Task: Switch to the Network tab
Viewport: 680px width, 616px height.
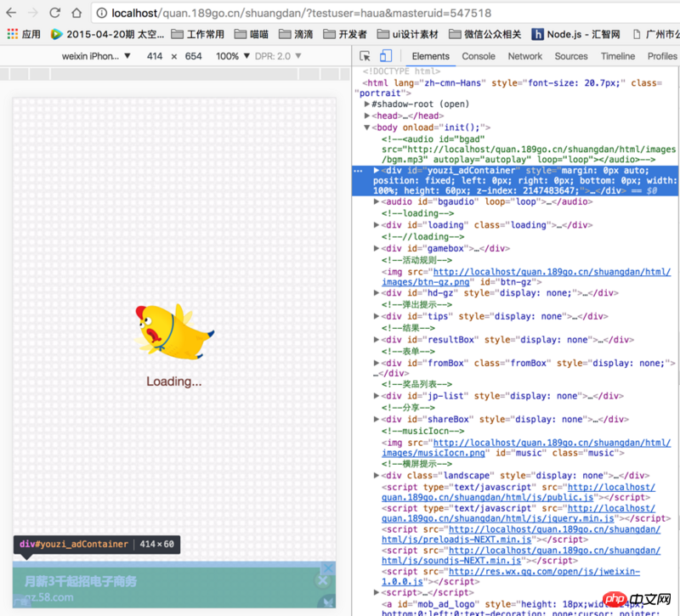Action: [524, 56]
